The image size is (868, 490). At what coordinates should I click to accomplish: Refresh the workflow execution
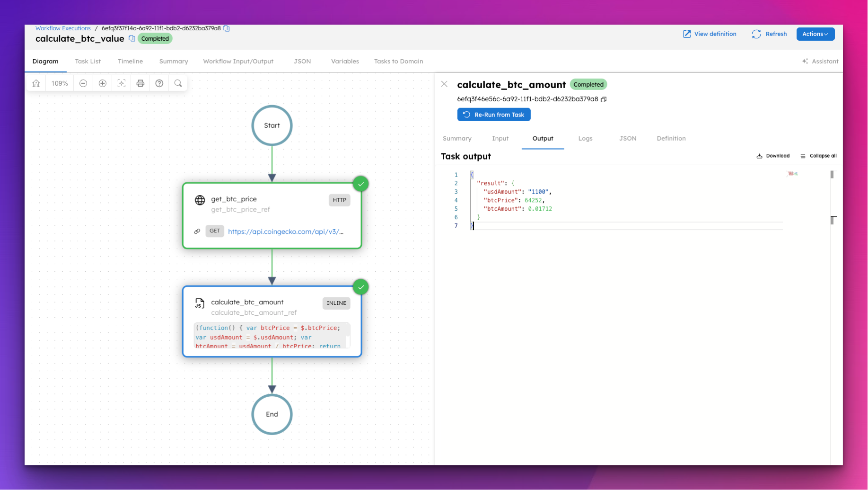pos(769,34)
